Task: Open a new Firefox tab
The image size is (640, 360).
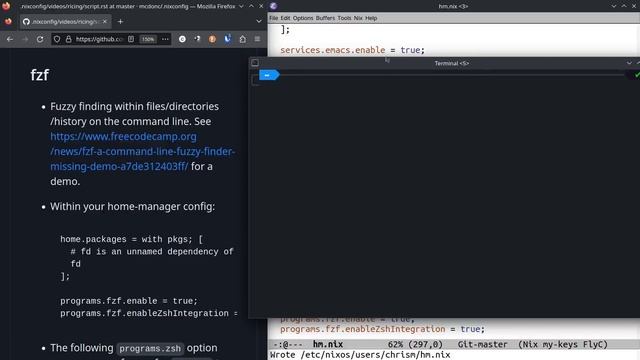Action: click(120, 22)
